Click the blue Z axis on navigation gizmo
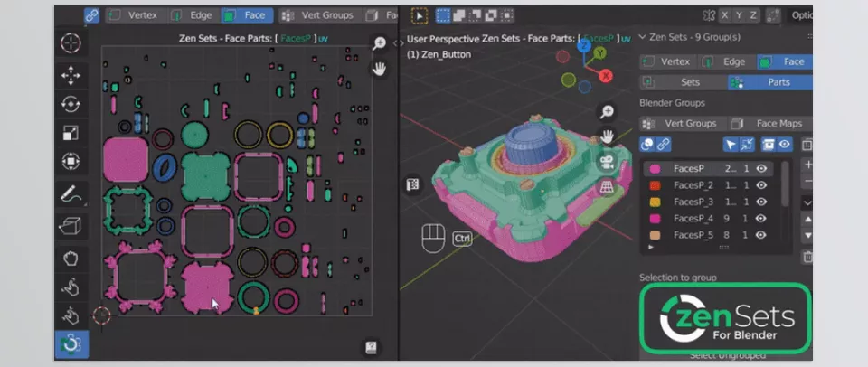Screen dimensions: 868x367 click(x=584, y=46)
